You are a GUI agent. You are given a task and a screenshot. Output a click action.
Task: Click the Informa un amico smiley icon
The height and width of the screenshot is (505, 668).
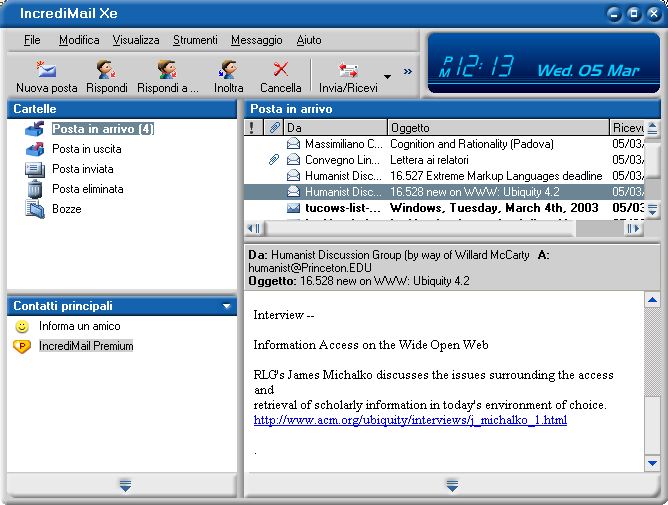[22, 326]
